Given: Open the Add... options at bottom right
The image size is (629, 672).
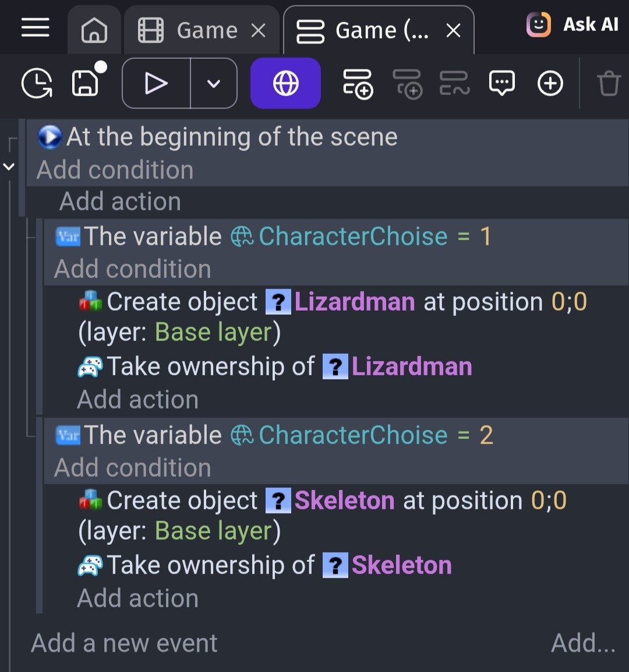Looking at the screenshot, I should pyautogui.click(x=583, y=643).
